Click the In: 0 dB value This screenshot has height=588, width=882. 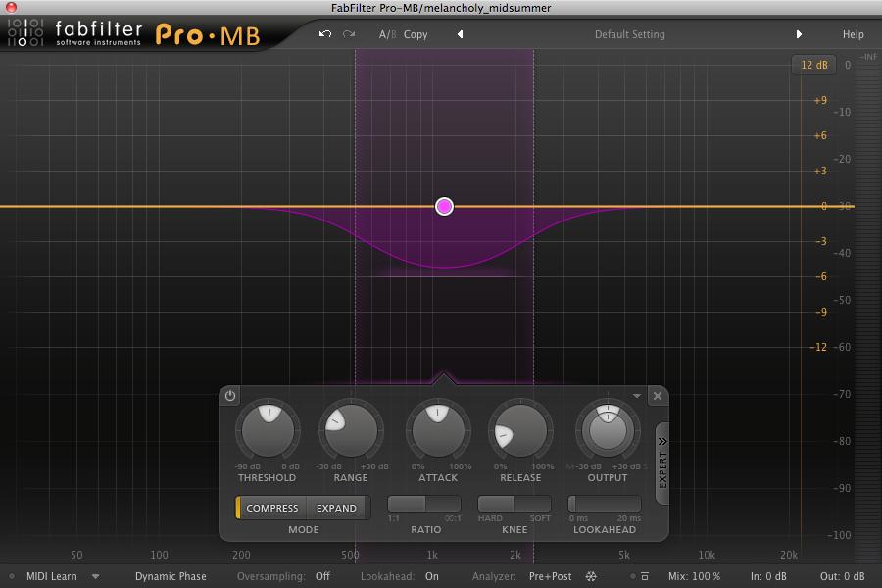[768, 576]
